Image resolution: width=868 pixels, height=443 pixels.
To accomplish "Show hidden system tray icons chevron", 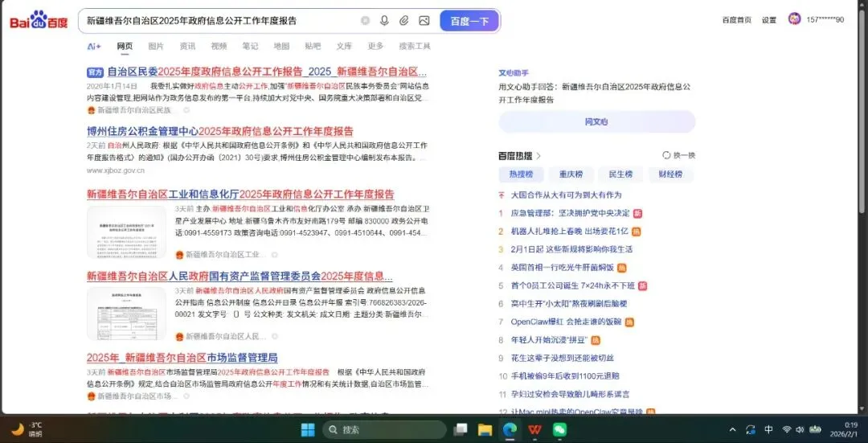I will pos(733,429).
